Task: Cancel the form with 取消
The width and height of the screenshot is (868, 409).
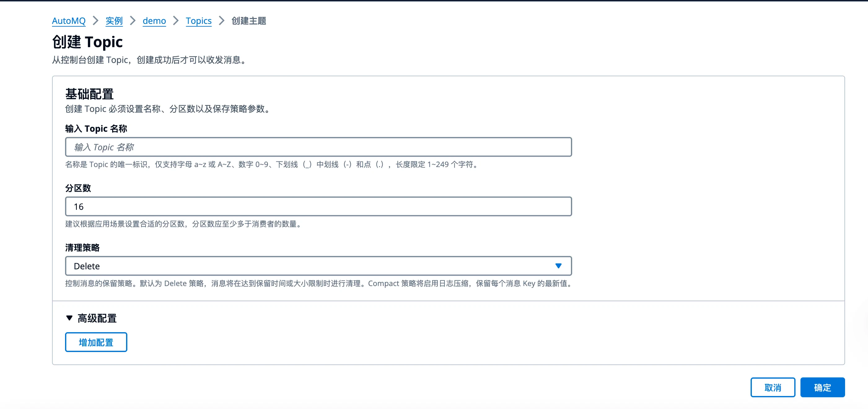Action: 773,387
